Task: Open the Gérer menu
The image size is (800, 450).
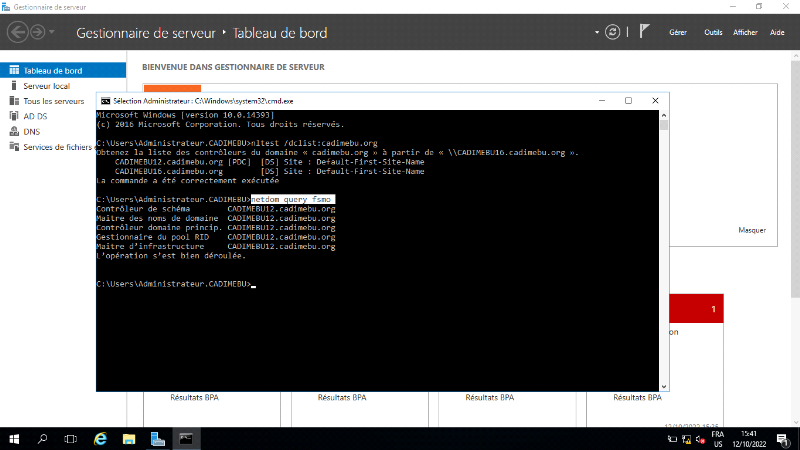Action: [x=678, y=32]
